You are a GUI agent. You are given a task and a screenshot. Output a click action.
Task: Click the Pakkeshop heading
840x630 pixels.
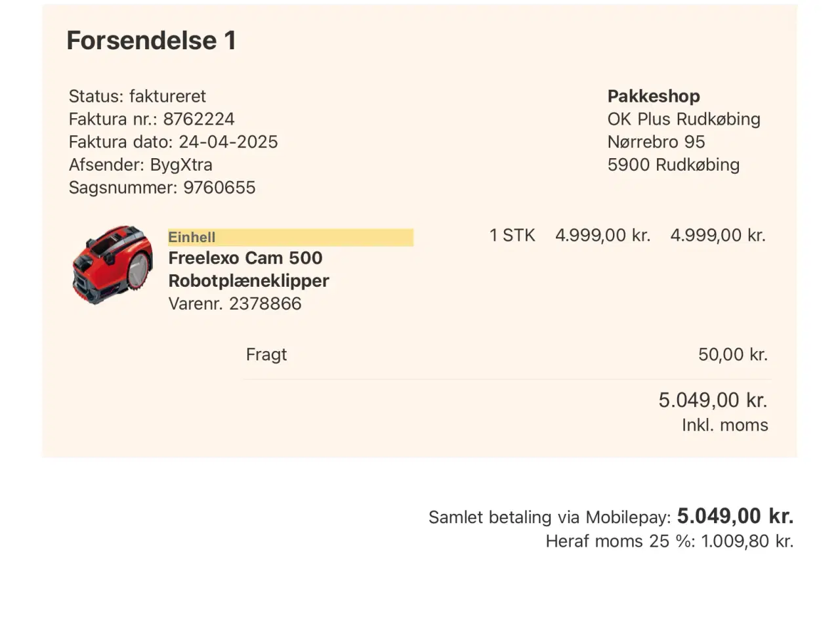pyautogui.click(x=654, y=96)
